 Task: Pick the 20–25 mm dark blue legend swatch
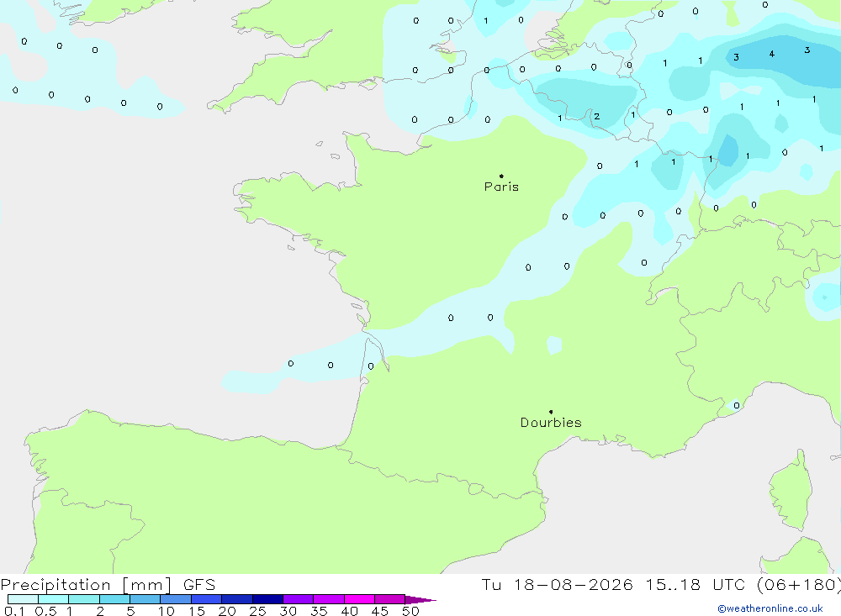[237, 599]
